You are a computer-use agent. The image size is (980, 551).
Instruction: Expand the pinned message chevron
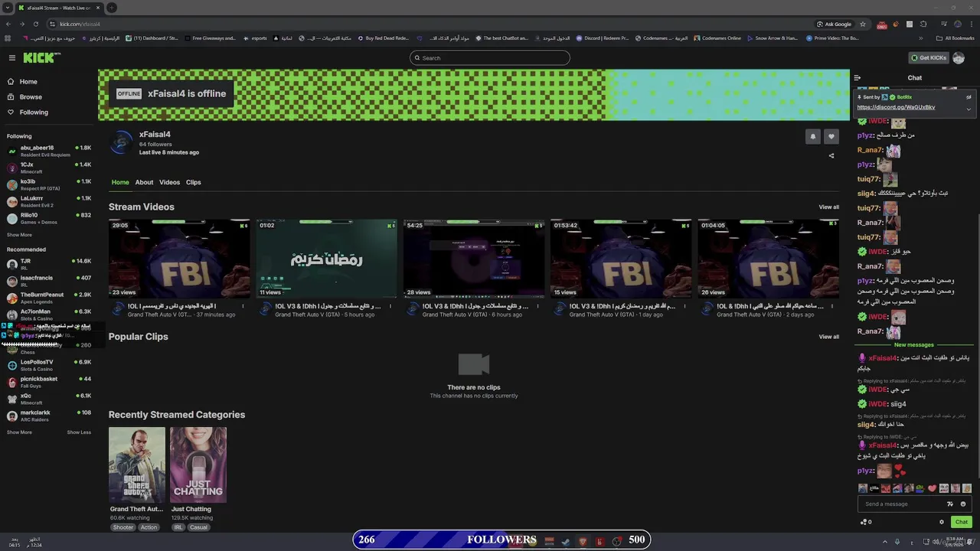click(x=969, y=109)
